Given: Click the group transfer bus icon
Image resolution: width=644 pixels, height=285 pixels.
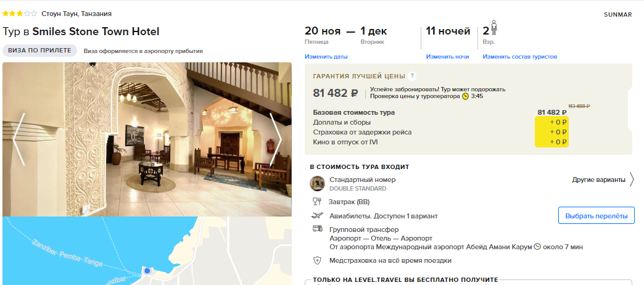Looking at the screenshot, I should (317, 229).
